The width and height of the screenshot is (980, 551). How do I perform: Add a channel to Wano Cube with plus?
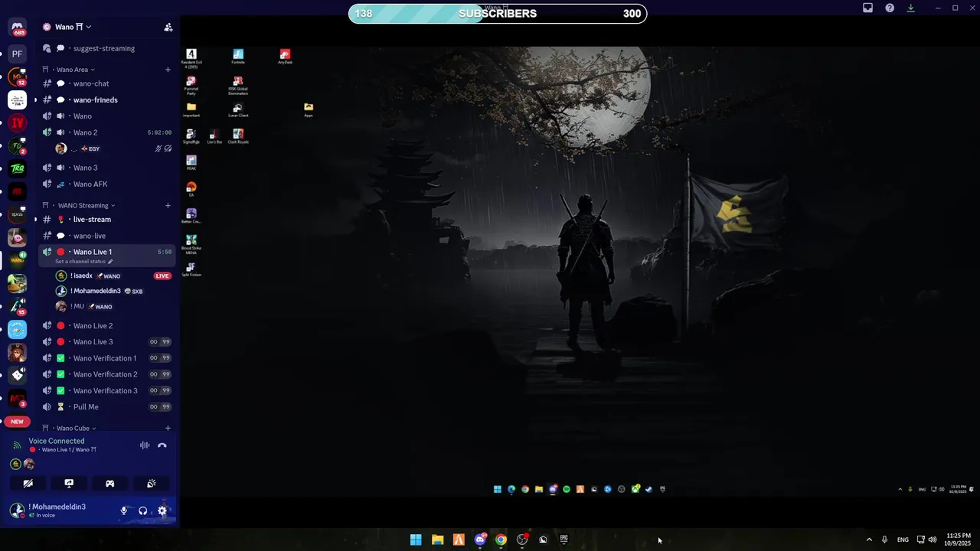point(168,428)
